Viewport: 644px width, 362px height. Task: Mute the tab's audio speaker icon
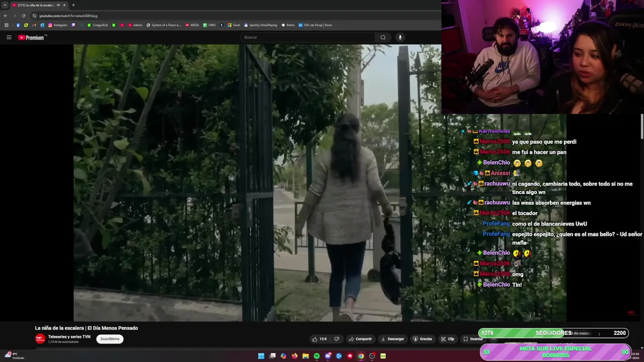(58, 5)
